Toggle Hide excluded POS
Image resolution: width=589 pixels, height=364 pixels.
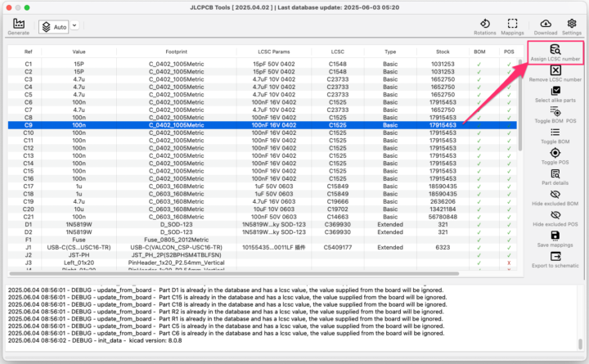(x=555, y=218)
